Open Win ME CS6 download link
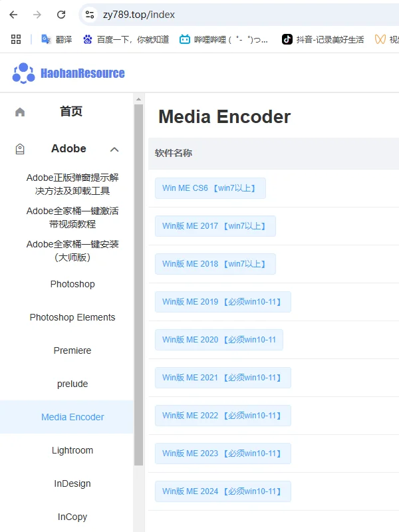 pos(210,188)
